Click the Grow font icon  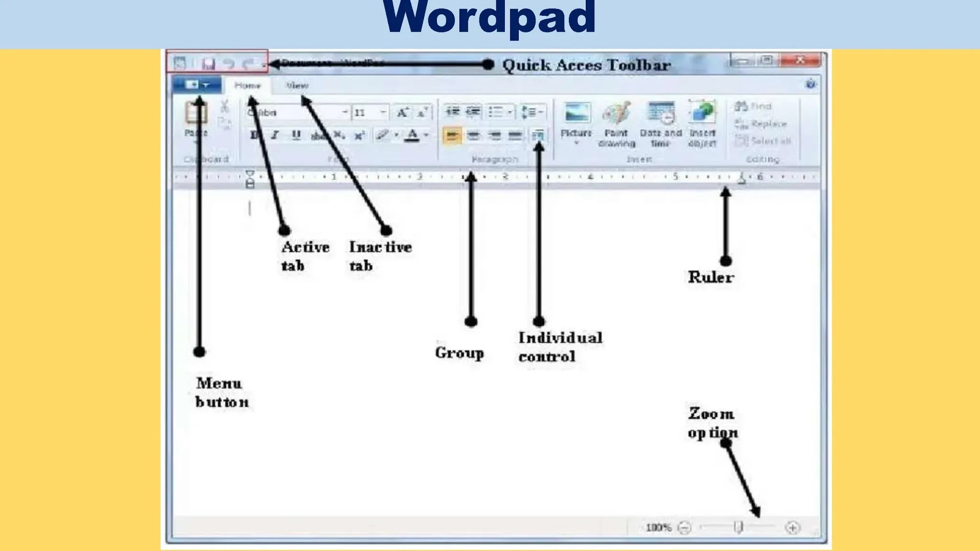pyautogui.click(x=402, y=112)
